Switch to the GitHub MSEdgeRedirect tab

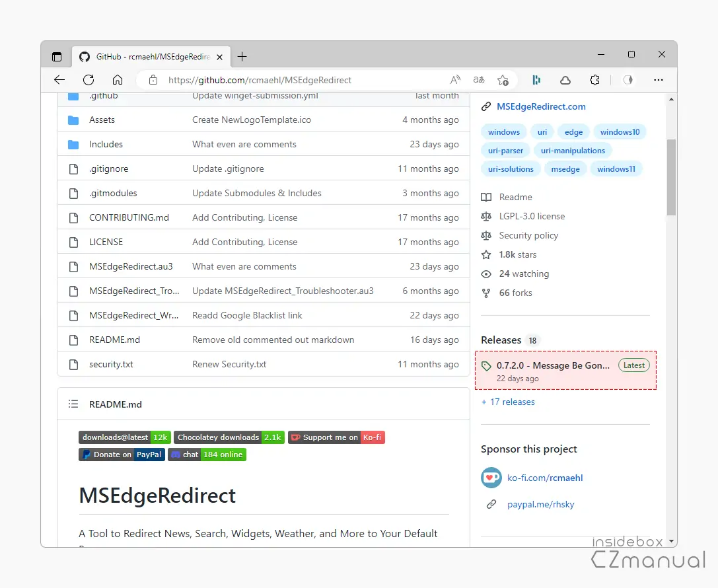click(x=152, y=57)
